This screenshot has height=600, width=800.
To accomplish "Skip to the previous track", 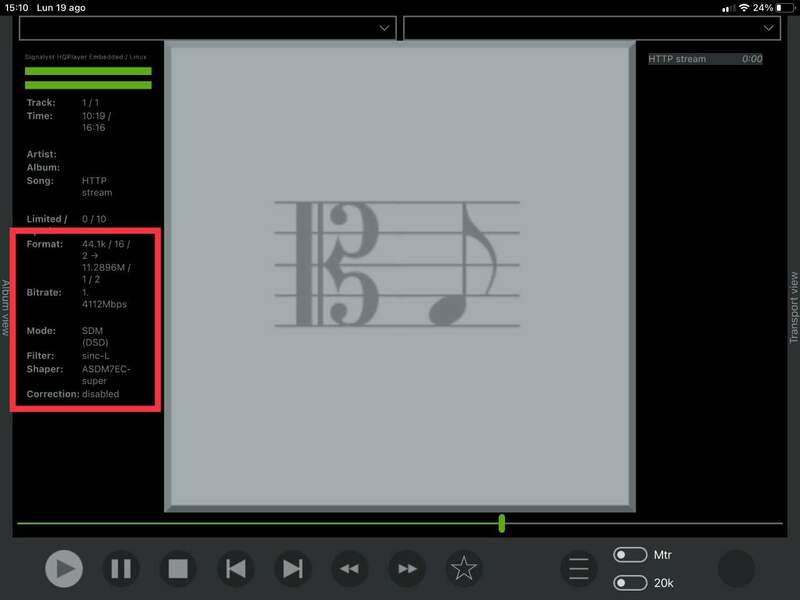I will coord(235,569).
